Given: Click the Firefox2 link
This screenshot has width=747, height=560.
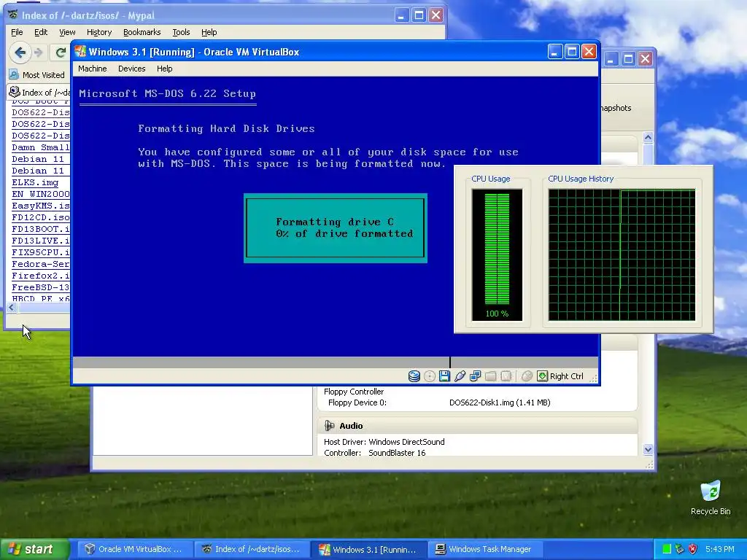Looking at the screenshot, I should coord(41,276).
